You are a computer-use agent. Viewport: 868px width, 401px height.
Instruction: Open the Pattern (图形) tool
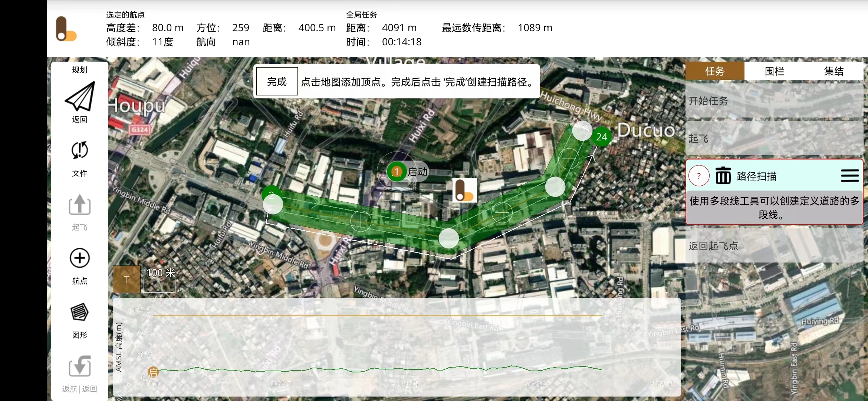[x=80, y=312]
